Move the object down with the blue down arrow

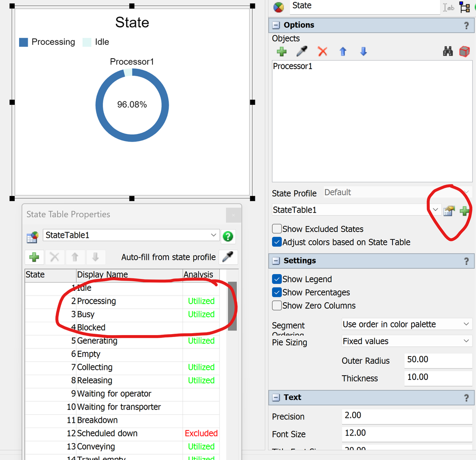tap(364, 51)
